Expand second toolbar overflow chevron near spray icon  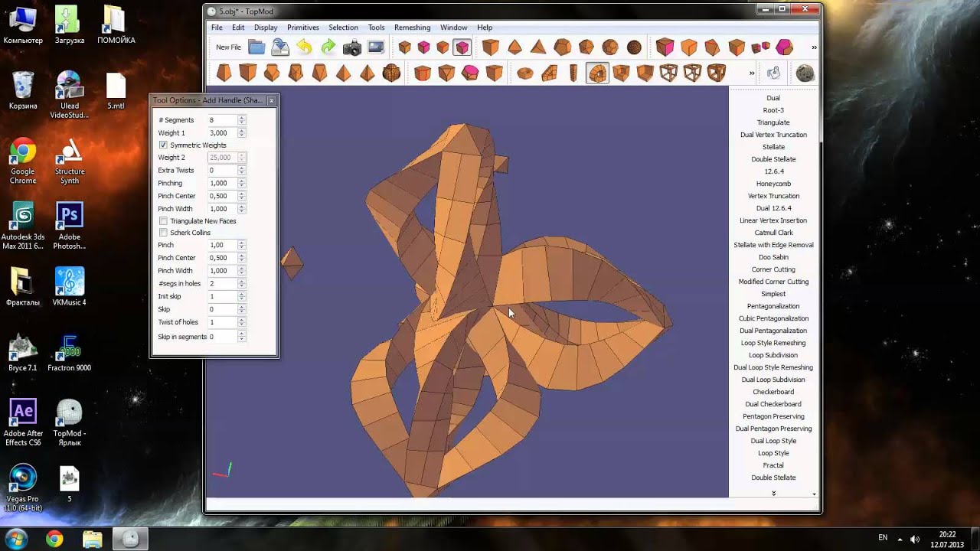tap(752, 73)
